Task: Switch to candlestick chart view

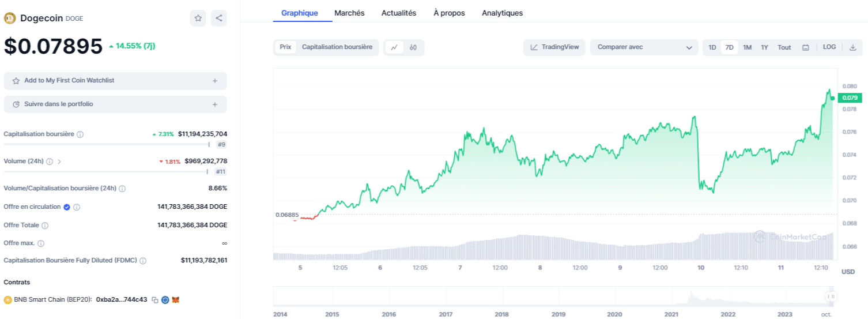Action: pos(413,47)
